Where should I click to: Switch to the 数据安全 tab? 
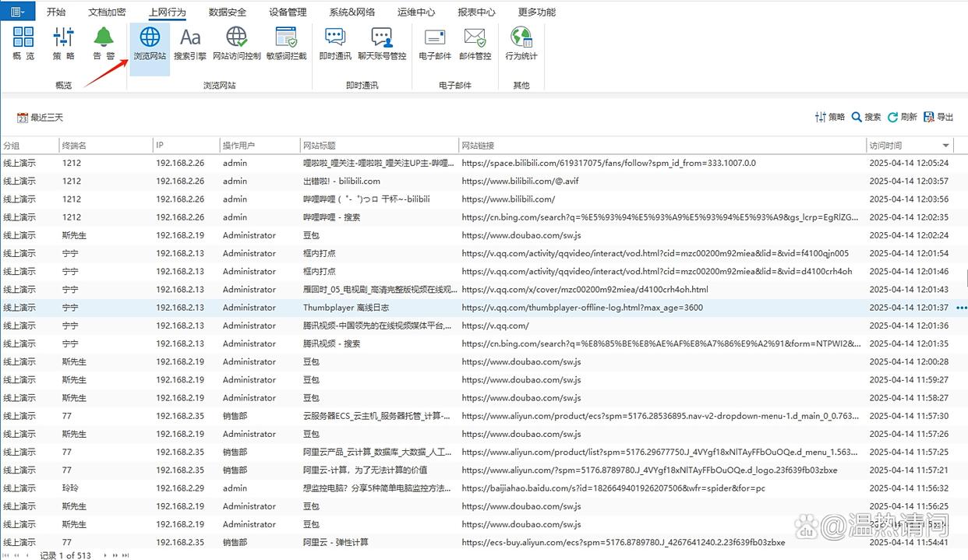coord(228,12)
